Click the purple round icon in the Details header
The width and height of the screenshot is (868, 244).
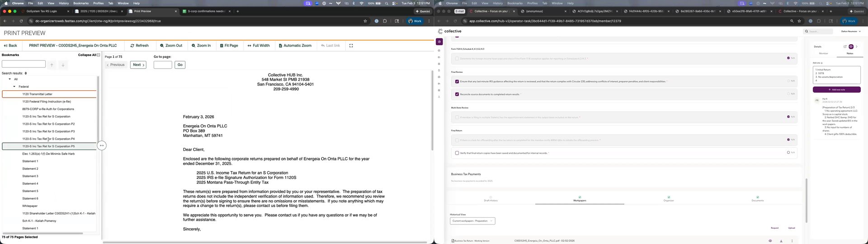coord(851,47)
